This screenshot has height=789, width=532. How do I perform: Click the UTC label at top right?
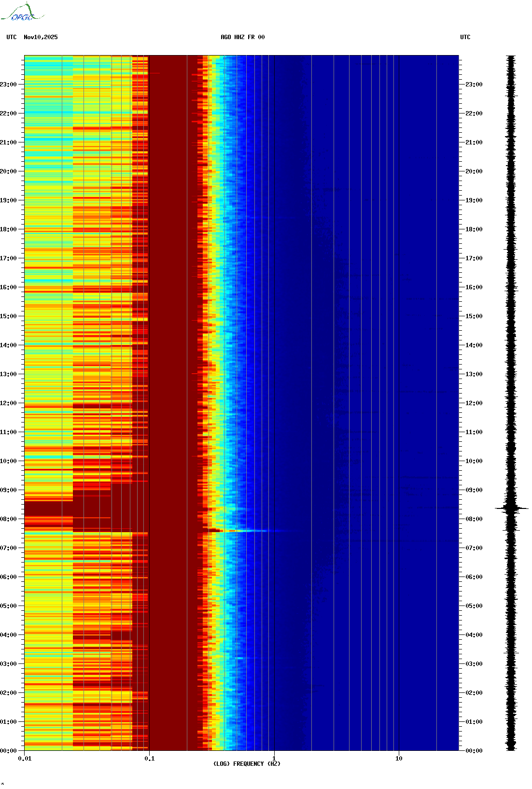[x=465, y=37]
